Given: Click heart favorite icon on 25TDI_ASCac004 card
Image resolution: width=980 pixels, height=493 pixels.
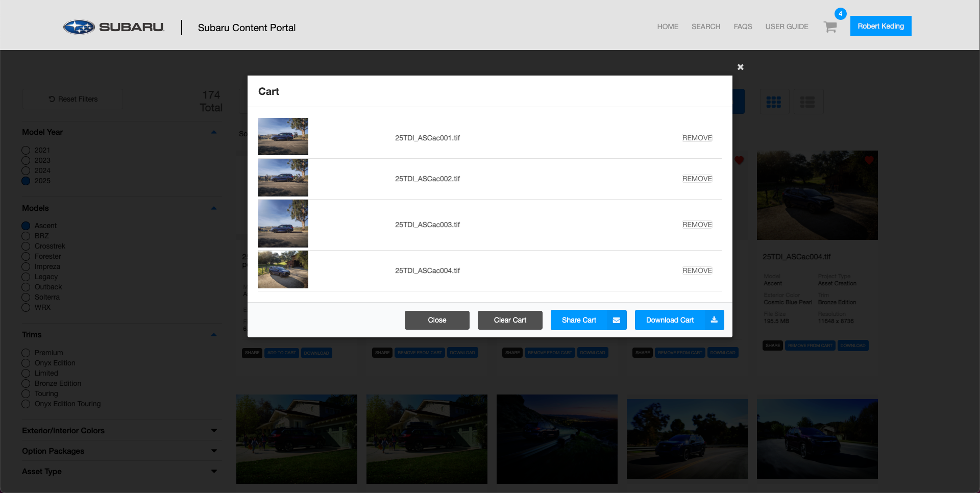Looking at the screenshot, I should 869,160.
